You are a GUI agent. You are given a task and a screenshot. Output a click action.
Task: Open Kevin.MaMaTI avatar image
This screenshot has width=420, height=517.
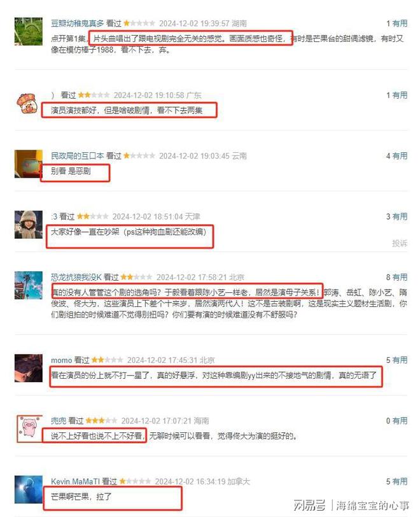[29, 489]
